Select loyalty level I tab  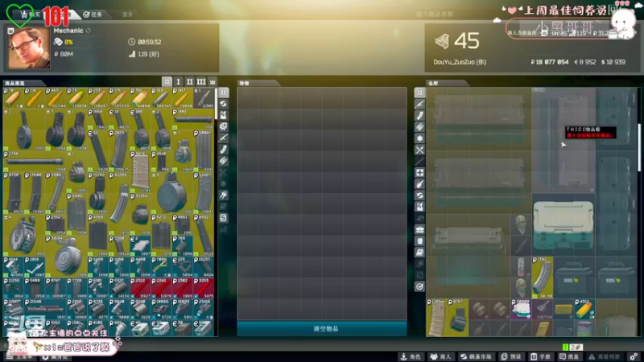[178, 82]
